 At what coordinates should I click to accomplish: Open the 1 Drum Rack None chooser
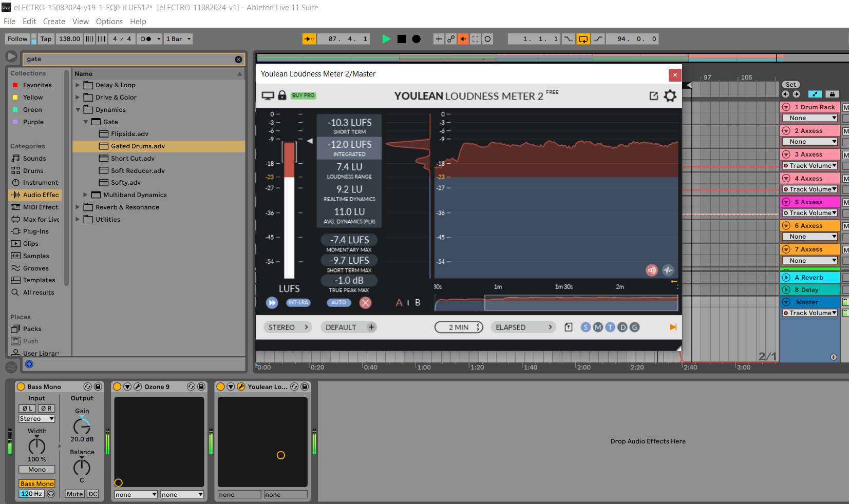[x=810, y=118]
